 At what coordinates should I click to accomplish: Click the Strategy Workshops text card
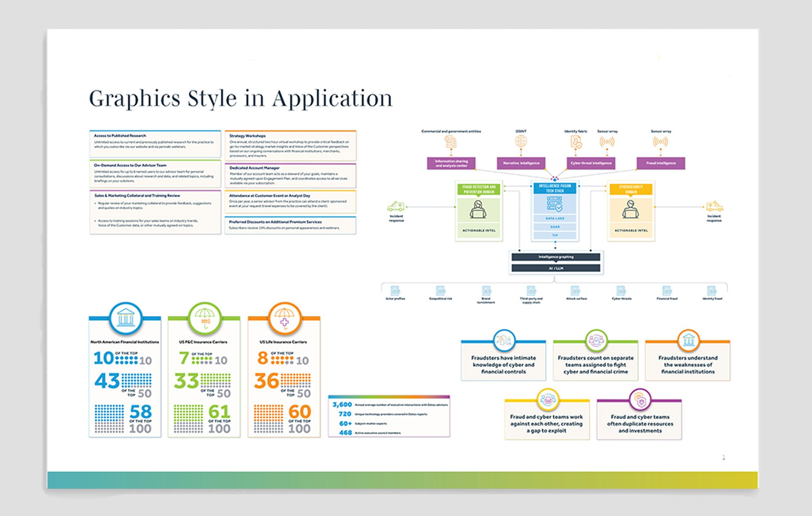pyautogui.click(x=290, y=146)
